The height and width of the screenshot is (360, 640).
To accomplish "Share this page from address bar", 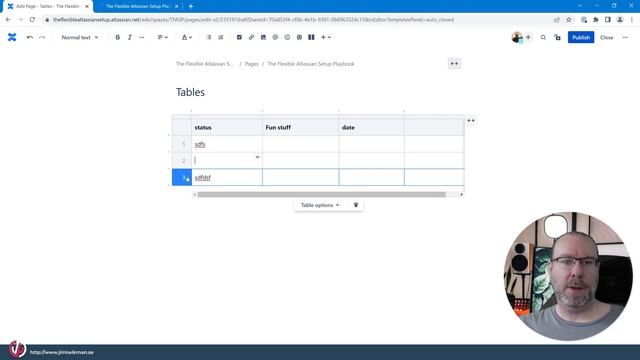I will [x=557, y=20].
